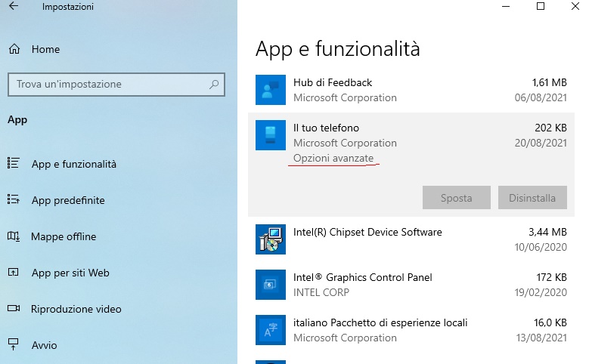Click the italiano Pacchetto language icon
Viewport: 589px width, 364px height.
pyautogui.click(x=271, y=330)
